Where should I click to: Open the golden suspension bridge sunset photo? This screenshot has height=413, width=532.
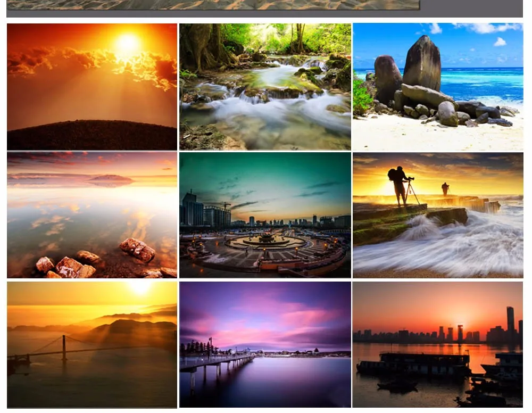[x=92, y=345]
